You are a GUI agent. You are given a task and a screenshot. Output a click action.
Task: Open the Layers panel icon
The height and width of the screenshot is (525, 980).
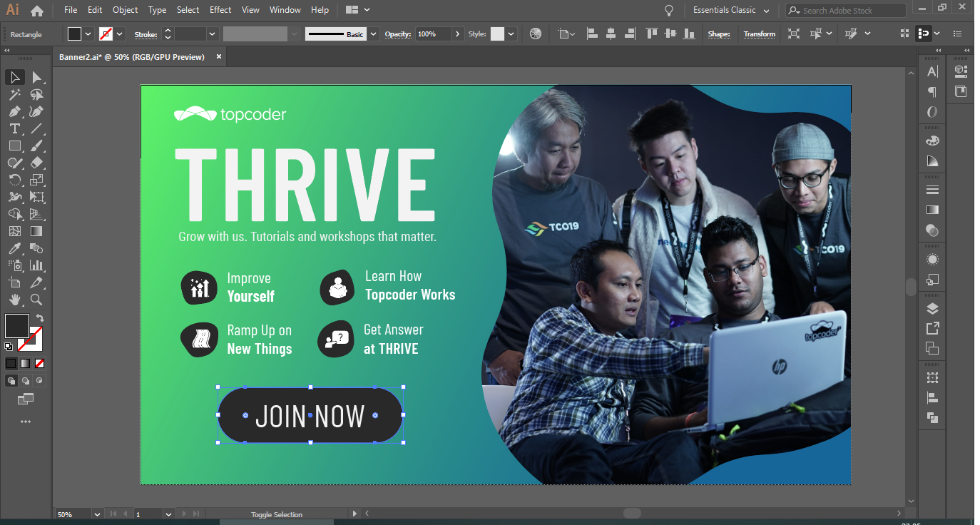[x=932, y=309]
